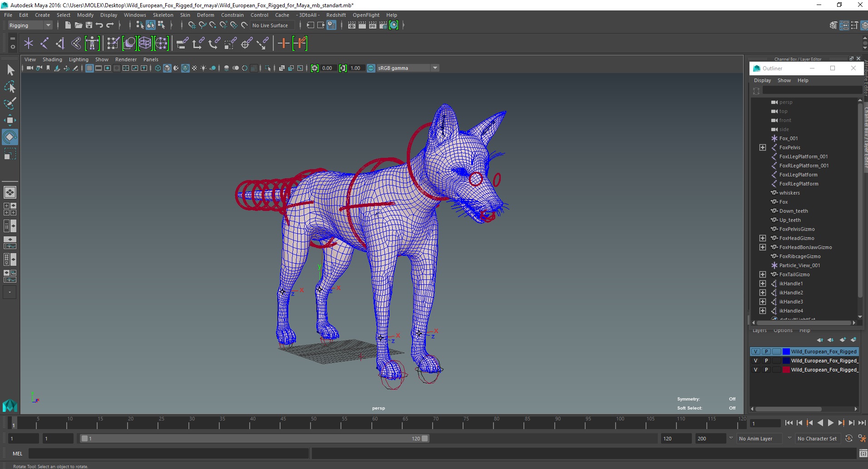This screenshot has width=868, height=469.
Task: Click the No Live Surface field
Action: pos(273,25)
